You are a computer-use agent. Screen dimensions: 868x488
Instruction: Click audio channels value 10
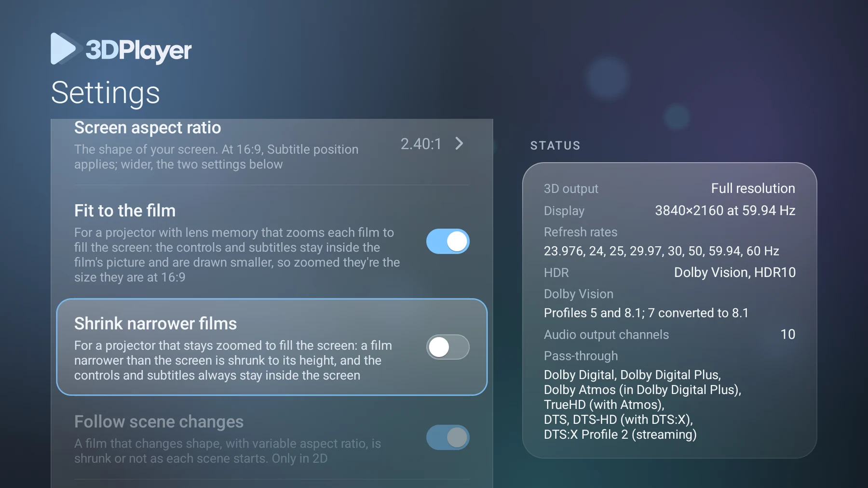click(787, 334)
